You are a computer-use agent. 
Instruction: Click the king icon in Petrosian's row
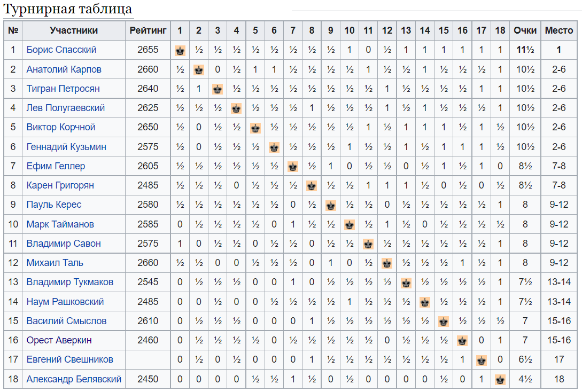(218, 89)
